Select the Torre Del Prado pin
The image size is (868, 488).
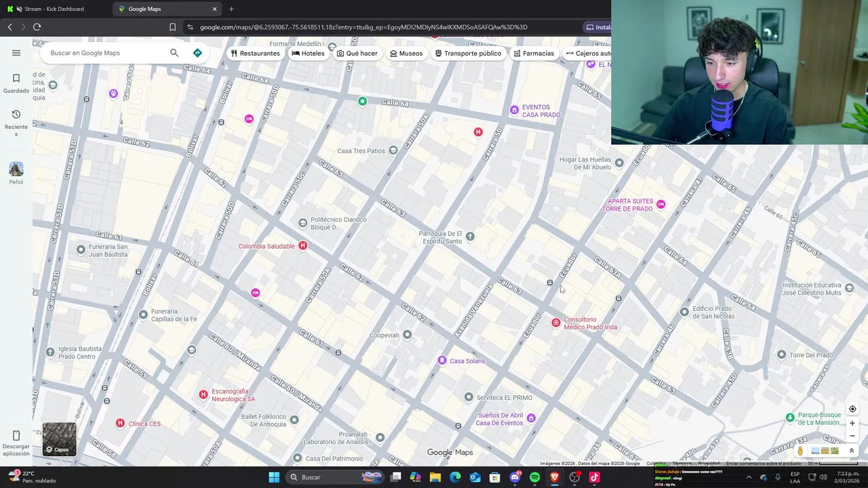[x=781, y=354]
